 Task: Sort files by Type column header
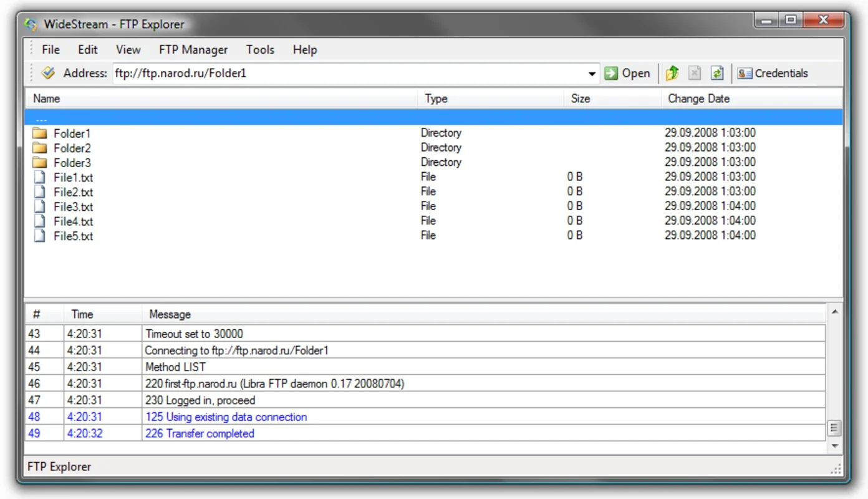491,99
